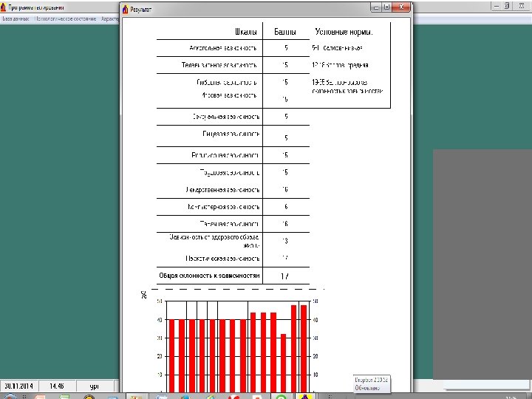Screen dimensions: 532x399
Task: Click the 12-18 баллов средняя norm line
Action: (x=340, y=65)
